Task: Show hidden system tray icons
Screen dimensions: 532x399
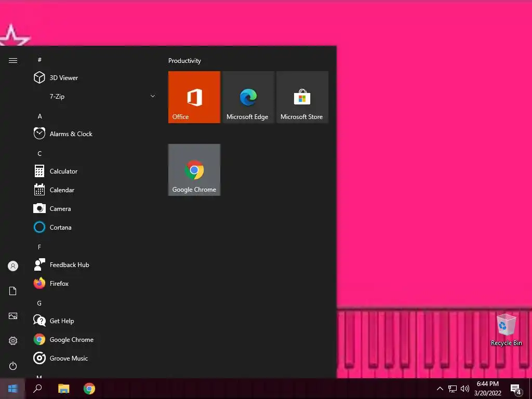Action: pyautogui.click(x=440, y=389)
